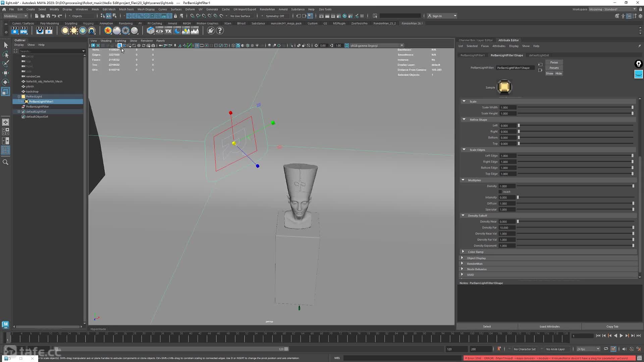Image resolution: width=644 pixels, height=362 pixels.
Task: Toggle loop playback icon near the fps dropdown
Action: tap(606, 349)
